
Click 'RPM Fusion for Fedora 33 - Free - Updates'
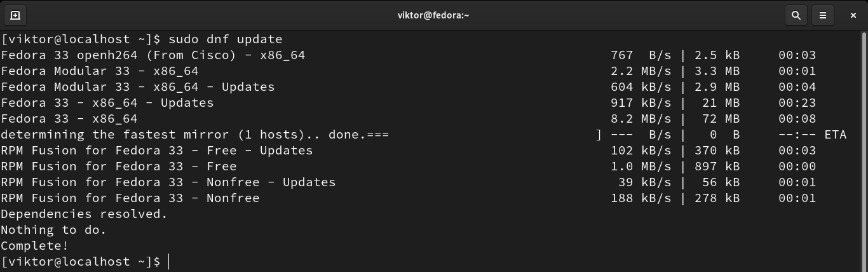coord(157,151)
